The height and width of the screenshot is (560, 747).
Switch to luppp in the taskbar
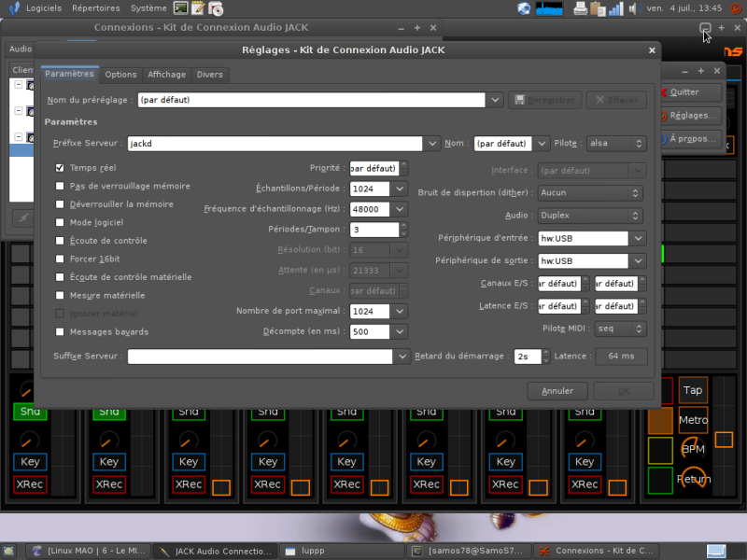pyautogui.click(x=341, y=551)
